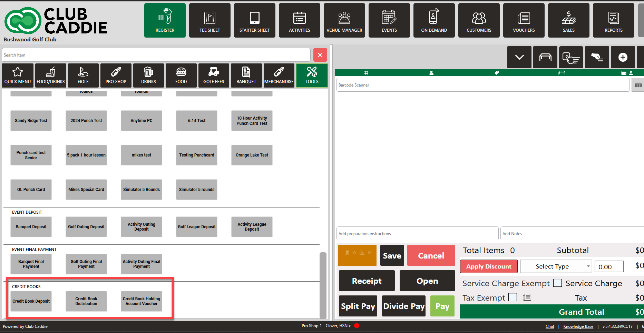Click the item list vertical scrollbar
Image resolution: width=644 pixels, height=333 pixels.
pos(323,285)
